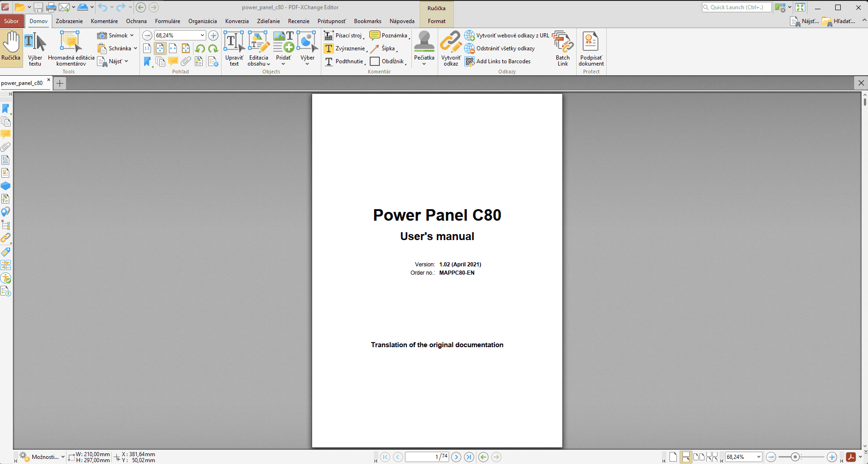Click Podpísať dokument icon
868x464 pixels.
(x=591, y=48)
